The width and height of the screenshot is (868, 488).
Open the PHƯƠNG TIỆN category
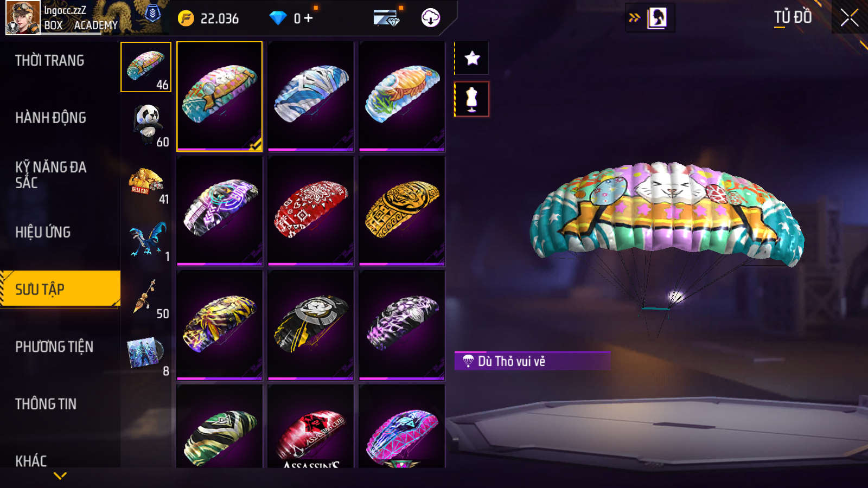tap(54, 346)
